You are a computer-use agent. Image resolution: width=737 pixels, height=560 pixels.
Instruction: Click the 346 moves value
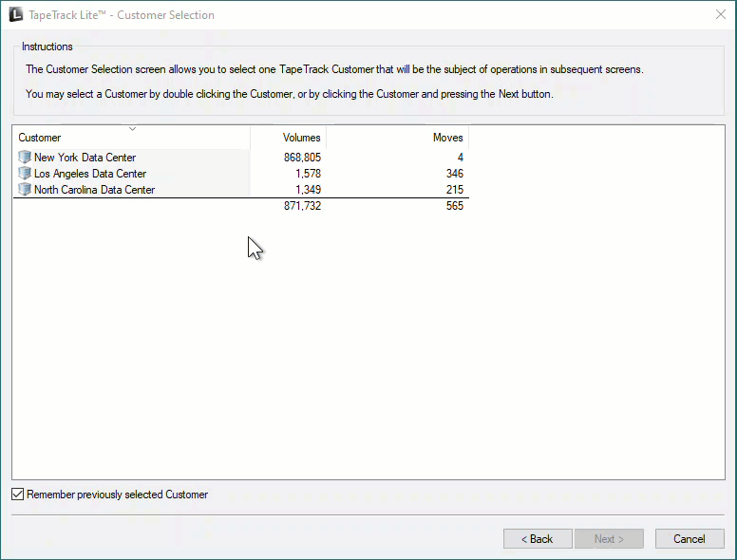[455, 174]
